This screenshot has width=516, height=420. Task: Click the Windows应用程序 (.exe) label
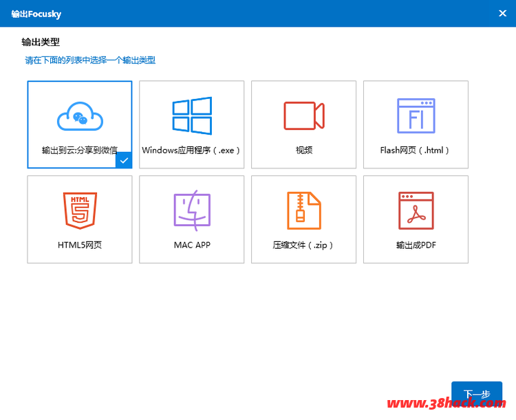pos(191,151)
